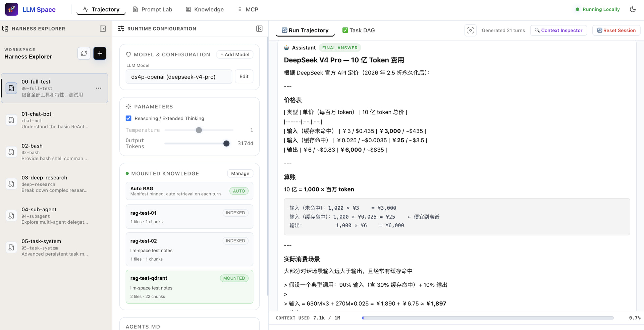Viewport: 644px width, 330px height.
Task: Click the Harness Explorer tree icon
Action: tap(5, 29)
